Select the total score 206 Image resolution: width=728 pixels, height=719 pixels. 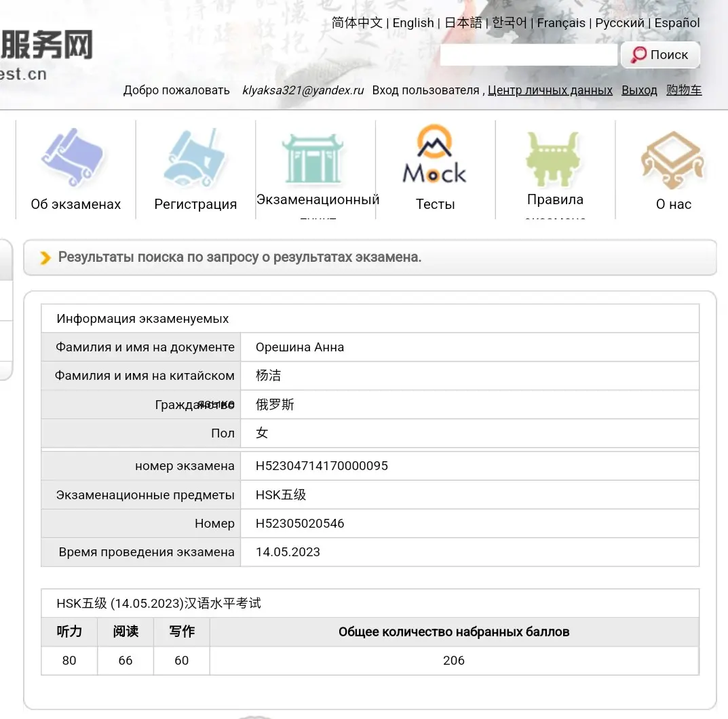(454, 661)
